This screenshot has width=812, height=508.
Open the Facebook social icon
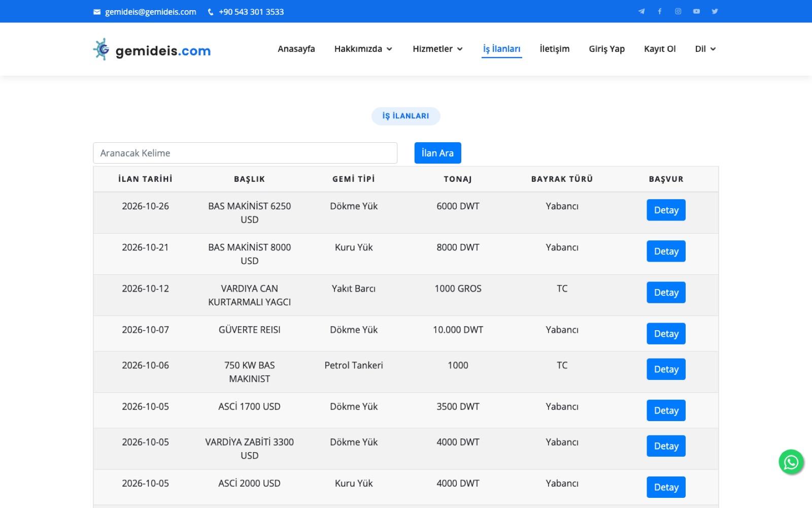click(x=660, y=11)
